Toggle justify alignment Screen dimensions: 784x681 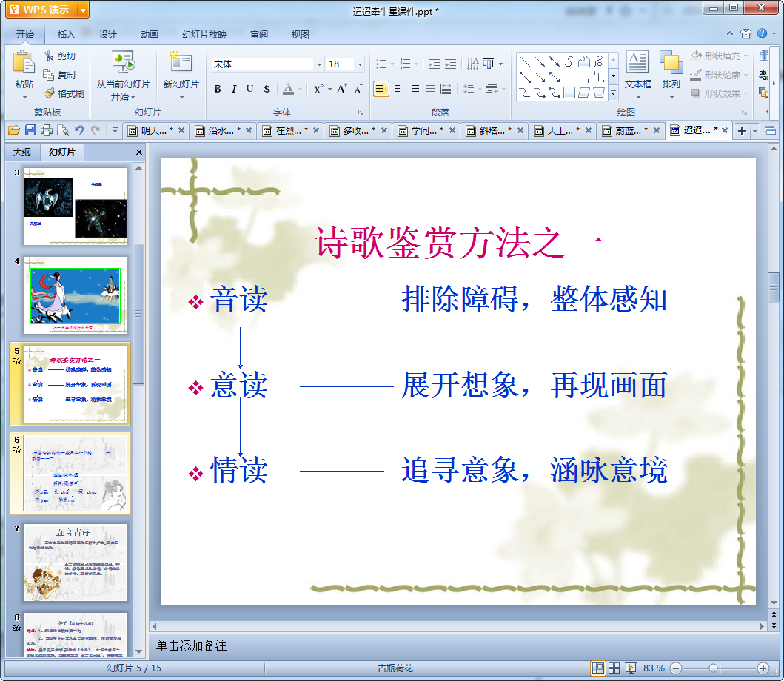(x=430, y=90)
